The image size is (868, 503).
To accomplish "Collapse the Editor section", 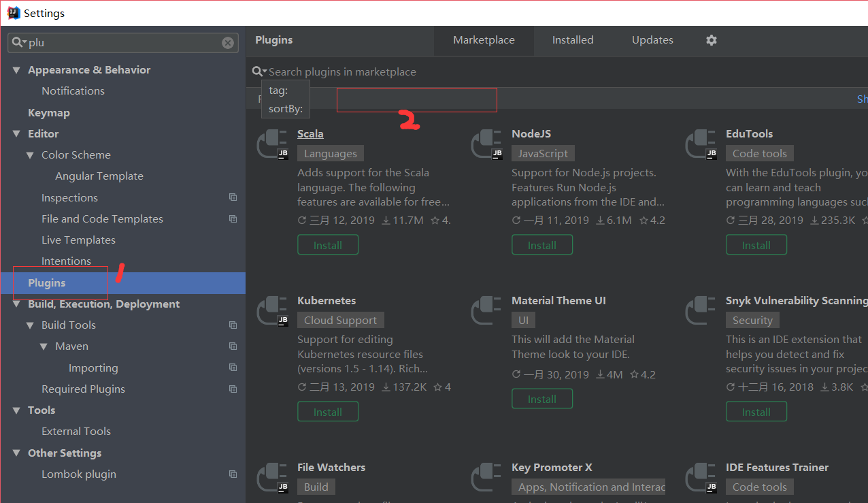I will tap(16, 134).
